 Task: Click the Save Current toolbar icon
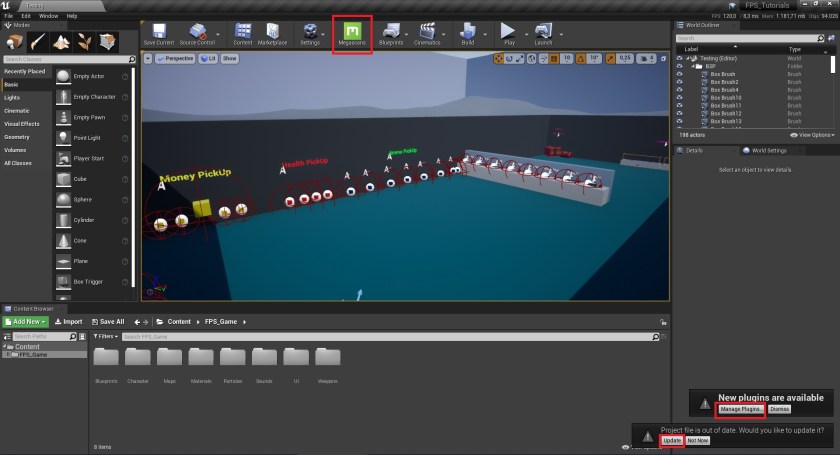pyautogui.click(x=159, y=34)
